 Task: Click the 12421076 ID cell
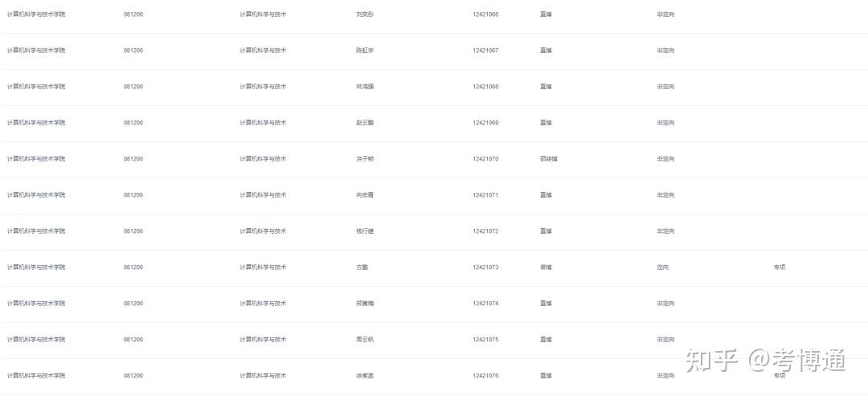coord(485,376)
